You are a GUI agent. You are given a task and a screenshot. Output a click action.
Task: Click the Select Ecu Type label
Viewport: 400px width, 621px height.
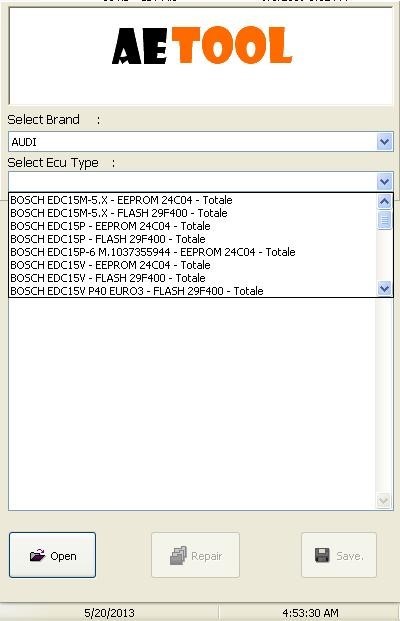tap(53, 163)
